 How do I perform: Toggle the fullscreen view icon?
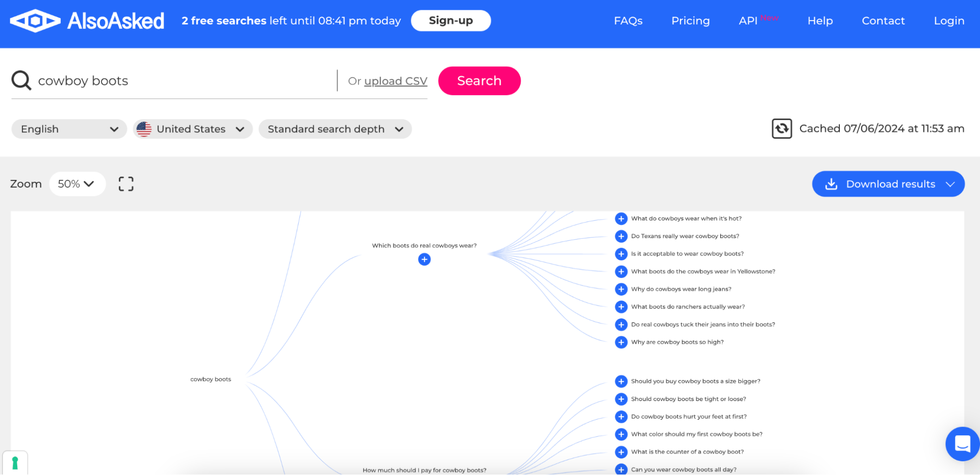[x=126, y=184]
